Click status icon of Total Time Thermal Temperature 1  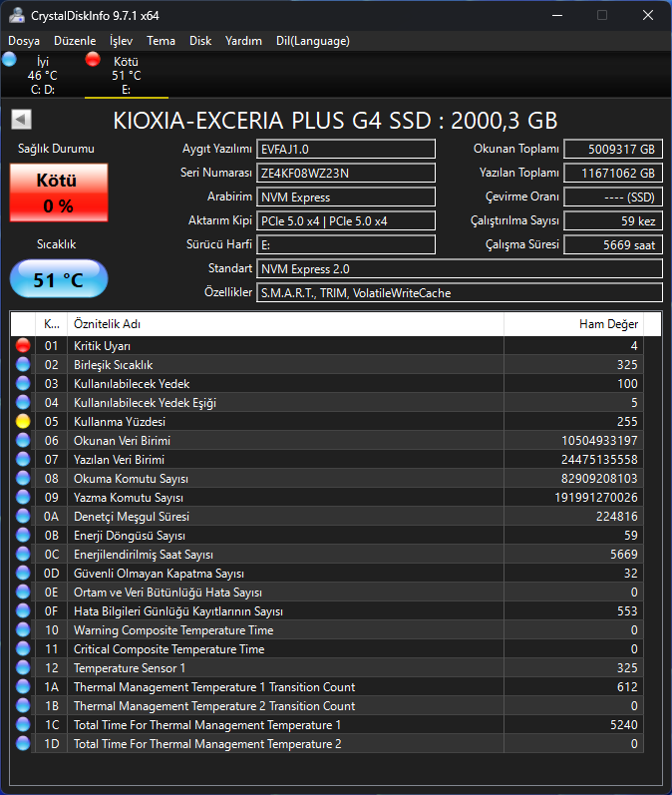23,725
